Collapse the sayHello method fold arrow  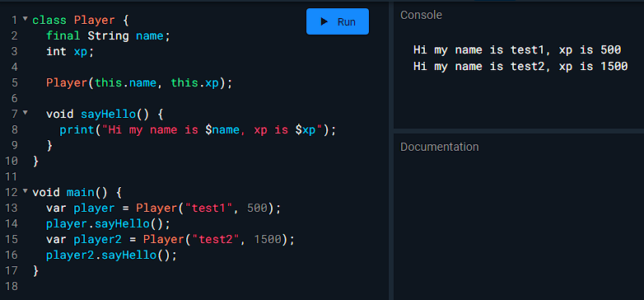(x=26, y=112)
